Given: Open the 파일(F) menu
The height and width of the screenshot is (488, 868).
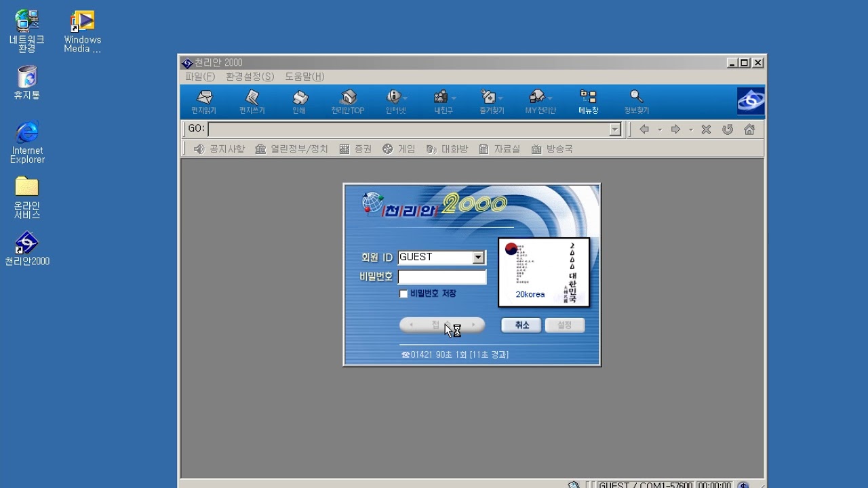Looking at the screenshot, I should (x=200, y=77).
